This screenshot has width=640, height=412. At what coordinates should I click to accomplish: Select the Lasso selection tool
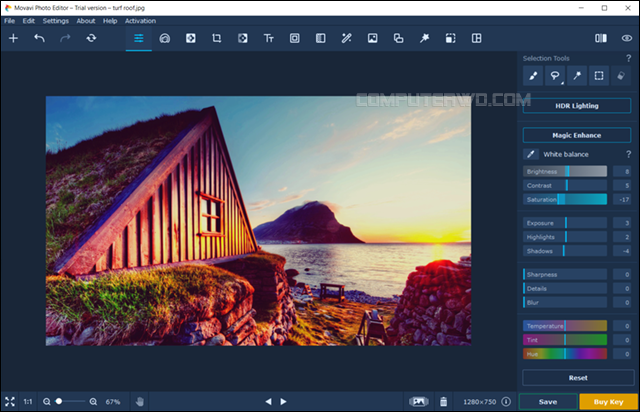tap(555, 76)
